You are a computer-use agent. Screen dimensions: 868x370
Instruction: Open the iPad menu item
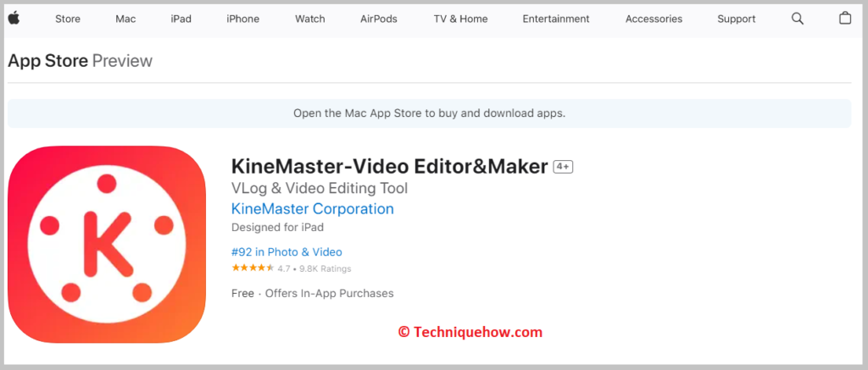tap(181, 19)
